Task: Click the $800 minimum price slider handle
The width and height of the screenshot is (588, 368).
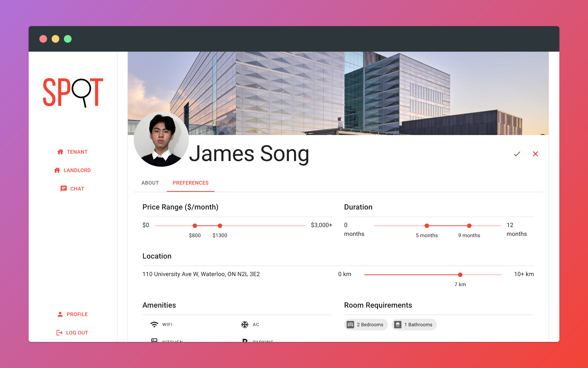Action: coord(195,226)
